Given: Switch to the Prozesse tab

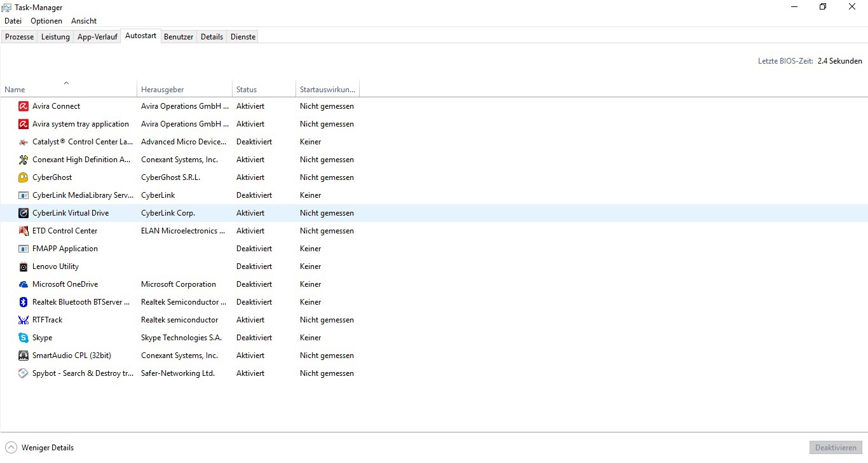Looking at the screenshot, I should pyautogui.click(x=19, y=37).
